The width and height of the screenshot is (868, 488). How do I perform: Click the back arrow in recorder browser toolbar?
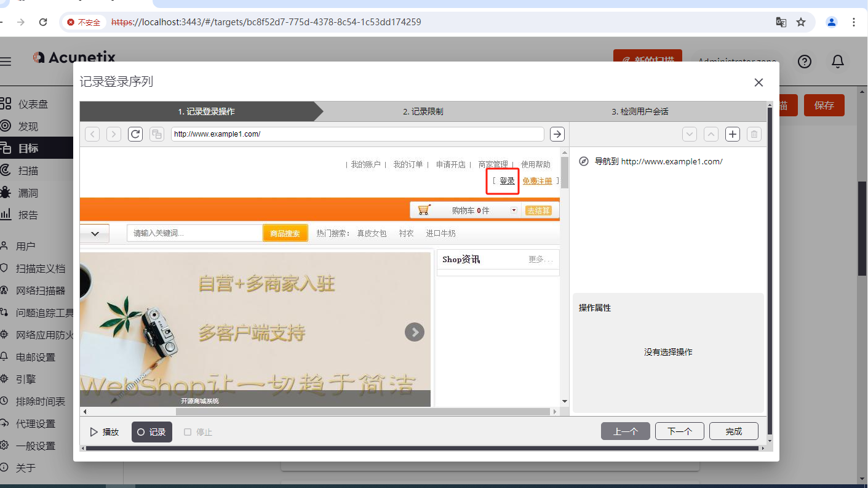[x=92, y=134]
